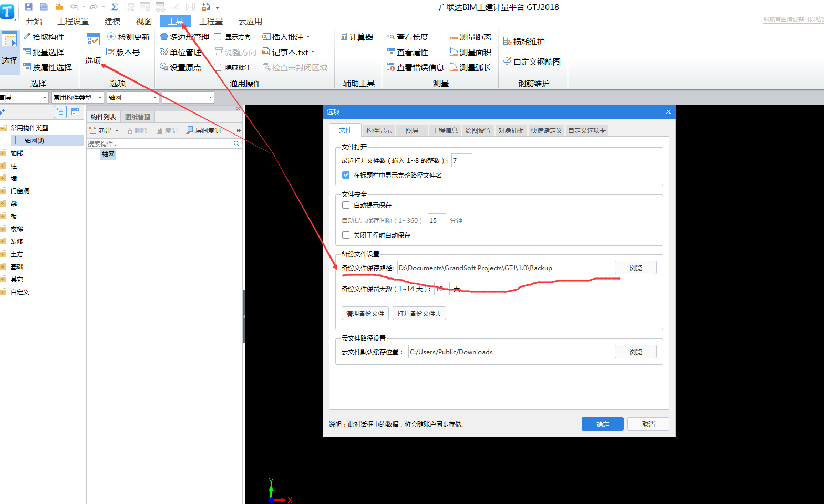Click the 新建 new component icon
This screenshot has height=504, width=824.
[93, 130]
